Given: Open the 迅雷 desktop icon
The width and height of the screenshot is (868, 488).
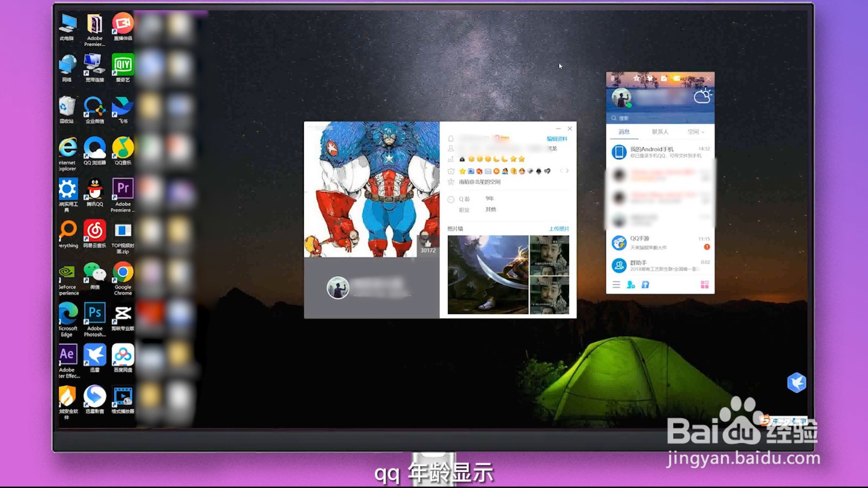Looking at the screenshot, I should pos(94,358).
